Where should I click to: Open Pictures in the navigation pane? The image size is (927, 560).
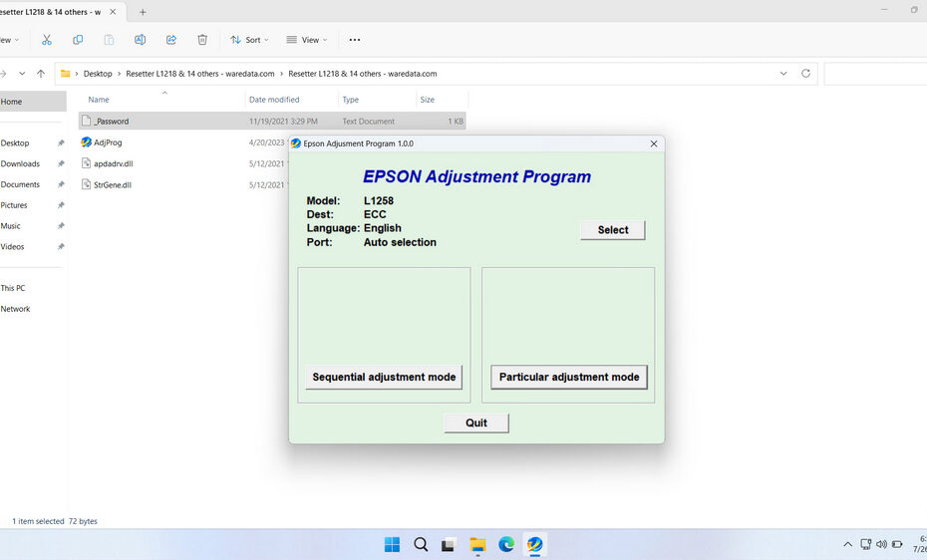click(14, 205)
